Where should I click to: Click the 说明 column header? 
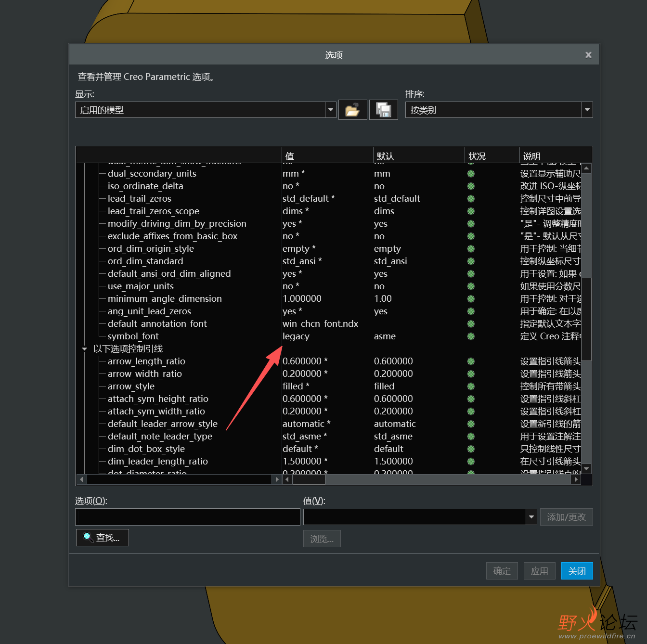pyautogui.click(x=556, y=156)
